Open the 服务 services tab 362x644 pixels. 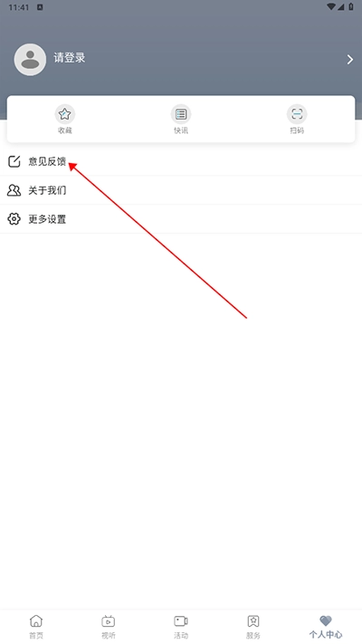(x=253, y=627)
